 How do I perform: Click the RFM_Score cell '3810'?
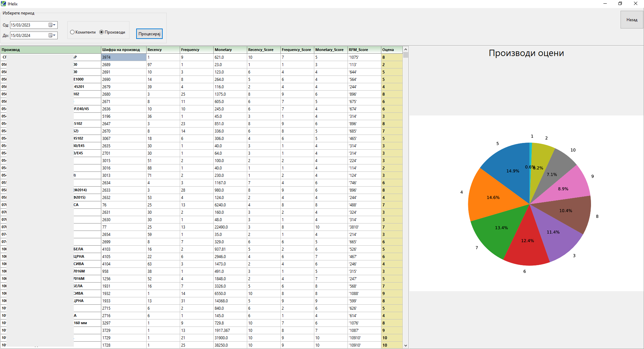[x=364, y=227]
